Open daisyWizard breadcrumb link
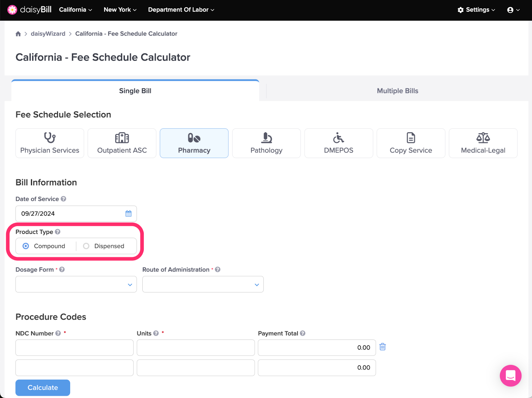Image resolution: width=532 pixels, height=398 pixels. point(48,34)
